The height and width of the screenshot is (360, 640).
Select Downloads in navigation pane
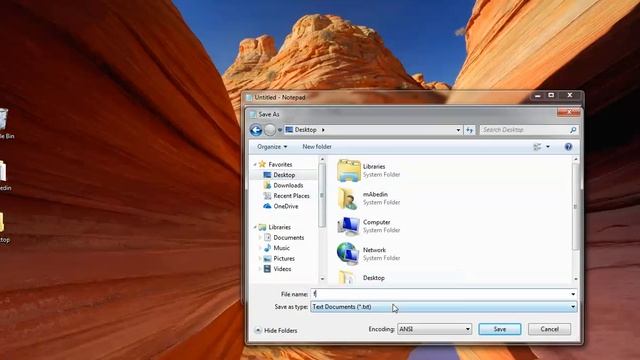click(288, 185)
